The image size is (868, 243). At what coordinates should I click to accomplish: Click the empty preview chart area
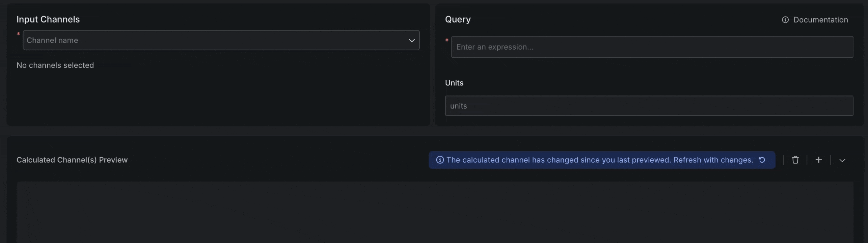435,212
